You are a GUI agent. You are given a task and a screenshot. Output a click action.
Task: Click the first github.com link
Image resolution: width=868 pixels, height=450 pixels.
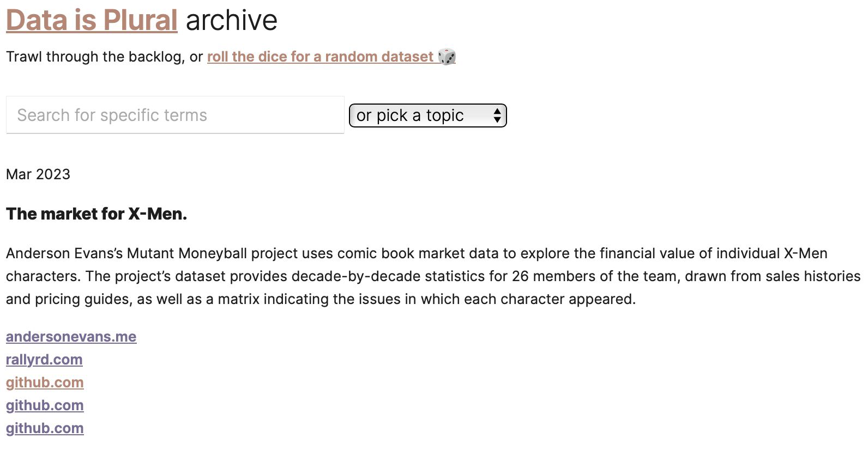45,382
